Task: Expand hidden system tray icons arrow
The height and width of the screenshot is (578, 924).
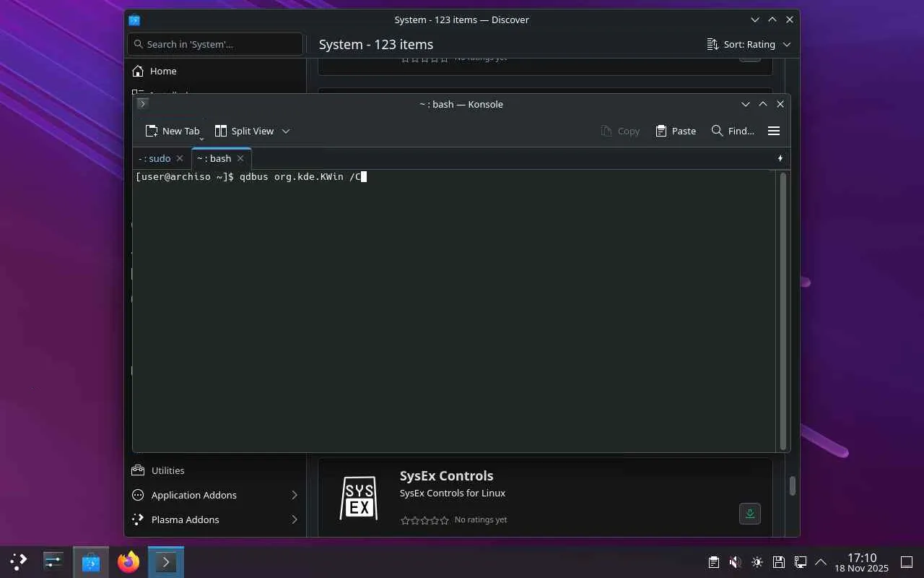Action: [x=821, y=562]
